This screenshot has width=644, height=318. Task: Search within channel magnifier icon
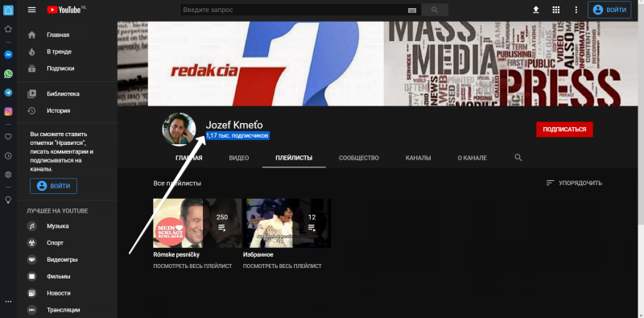click(518, 157)
